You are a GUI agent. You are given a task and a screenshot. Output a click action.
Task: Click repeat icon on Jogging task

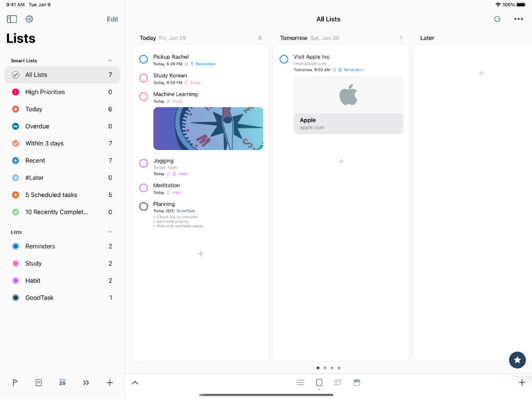pyautogui.click(x=168, y=174)
